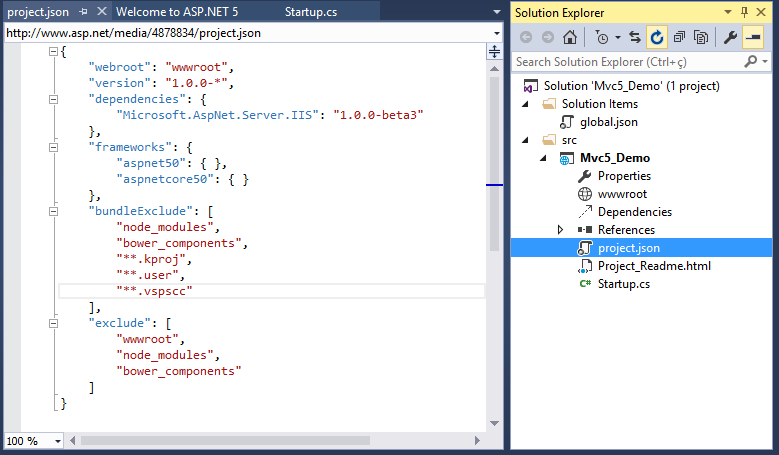
Task: Open Pending Changes Filter clock icon
Action: coord(602,38)
